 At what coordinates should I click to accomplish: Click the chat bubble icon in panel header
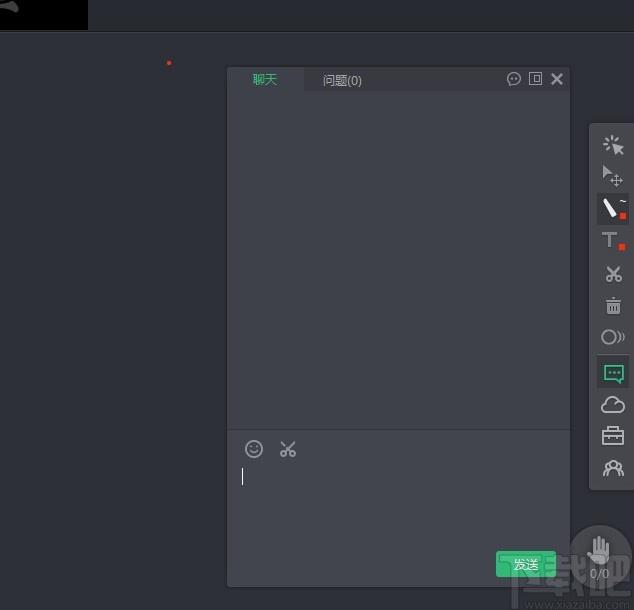point(514,79)
